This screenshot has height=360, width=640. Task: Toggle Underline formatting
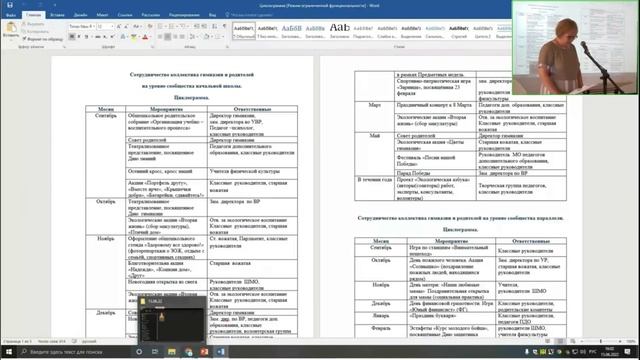pos(87,37)
